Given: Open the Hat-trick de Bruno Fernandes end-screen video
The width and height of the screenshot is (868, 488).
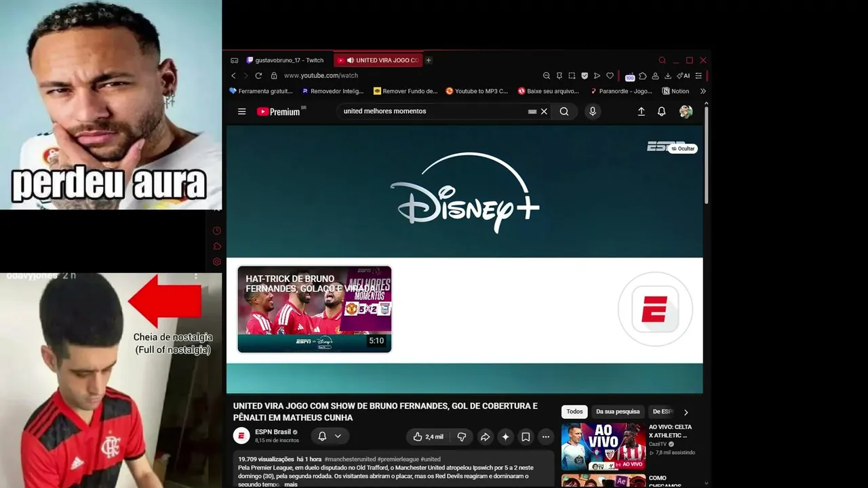Looking at the screenshot, I should [x=315, y=309].
